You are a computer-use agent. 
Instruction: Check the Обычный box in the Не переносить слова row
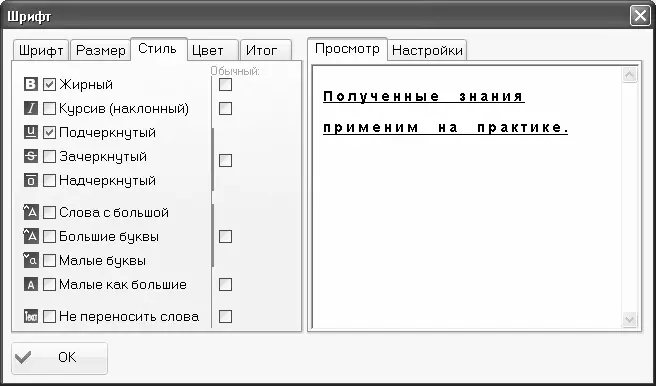point(226,317)
